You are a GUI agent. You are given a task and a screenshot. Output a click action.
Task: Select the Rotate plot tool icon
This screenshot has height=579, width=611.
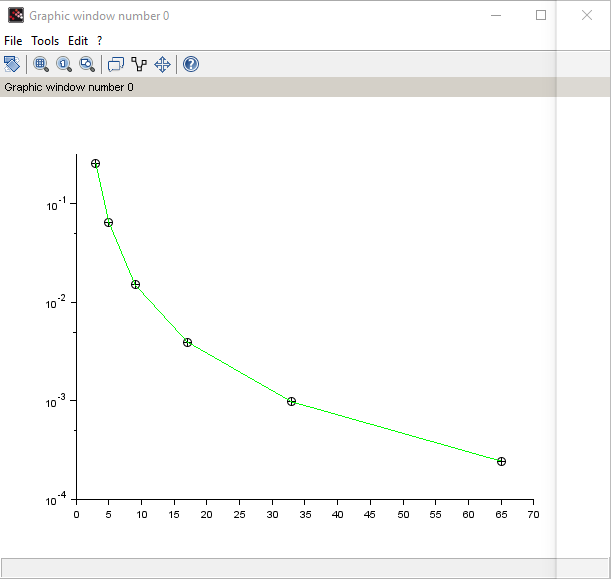[x=12, y=64]
